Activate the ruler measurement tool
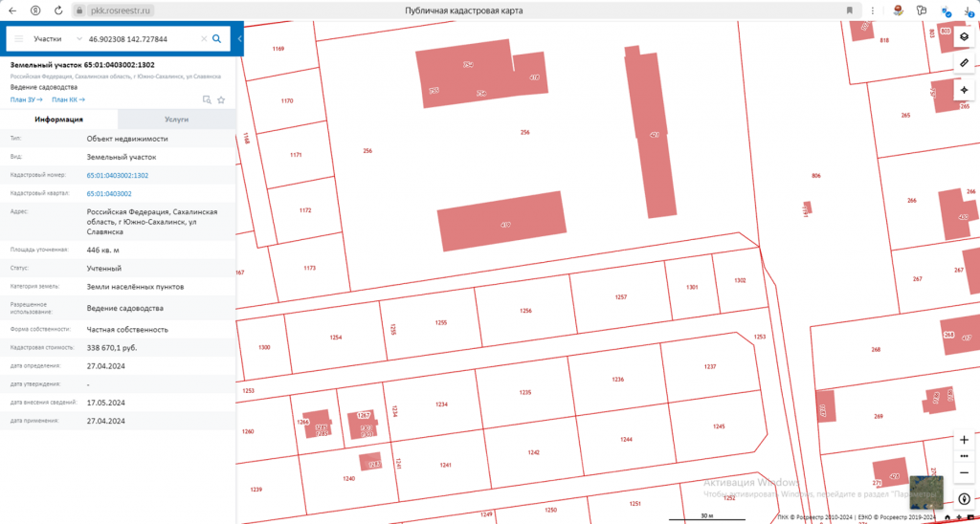 coord(964,63)
